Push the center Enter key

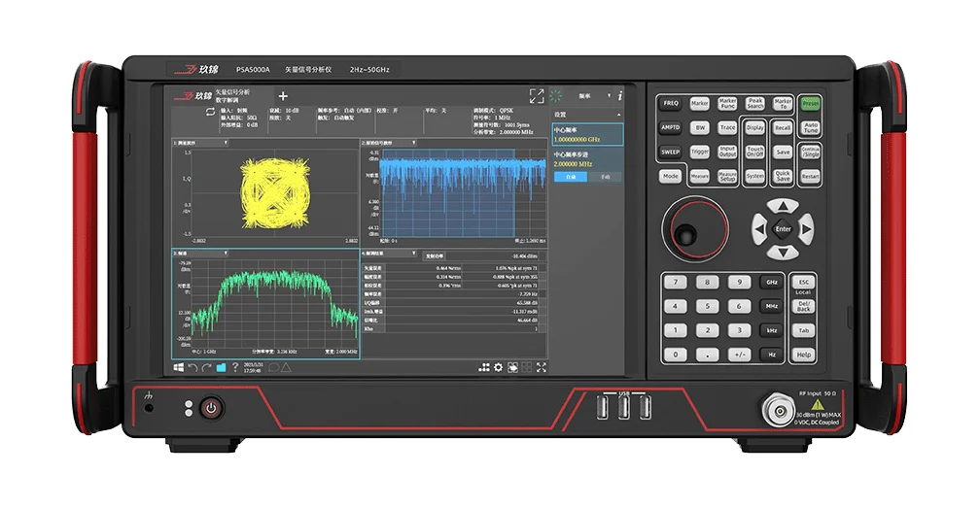coord(783,229)
